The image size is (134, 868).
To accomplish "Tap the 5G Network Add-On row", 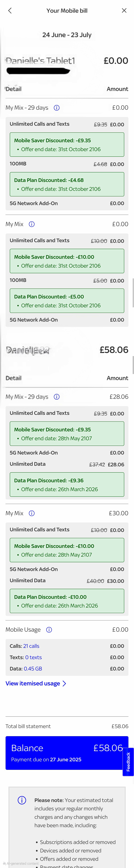I will [67, 203].
